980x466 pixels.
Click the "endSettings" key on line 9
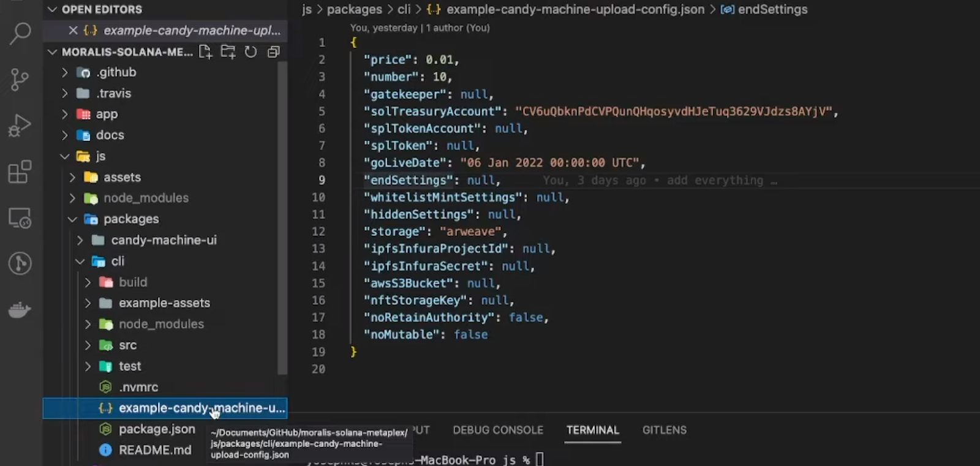409,180
